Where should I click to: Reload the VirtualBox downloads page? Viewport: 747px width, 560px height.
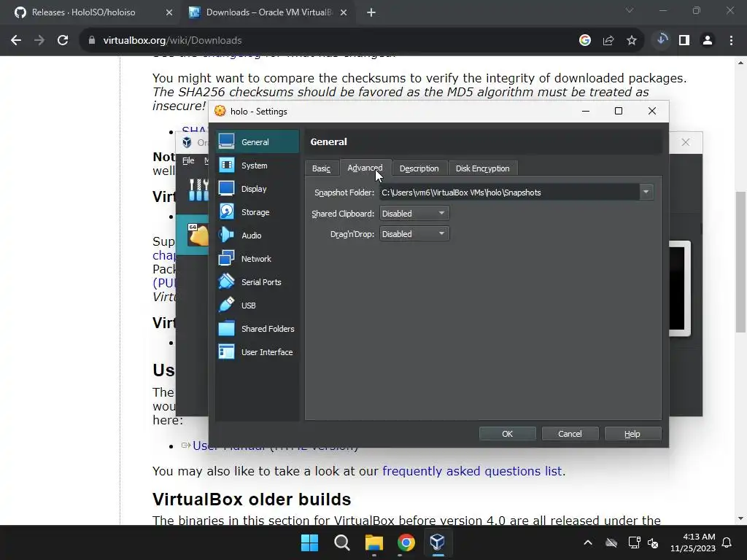(63, 41)
